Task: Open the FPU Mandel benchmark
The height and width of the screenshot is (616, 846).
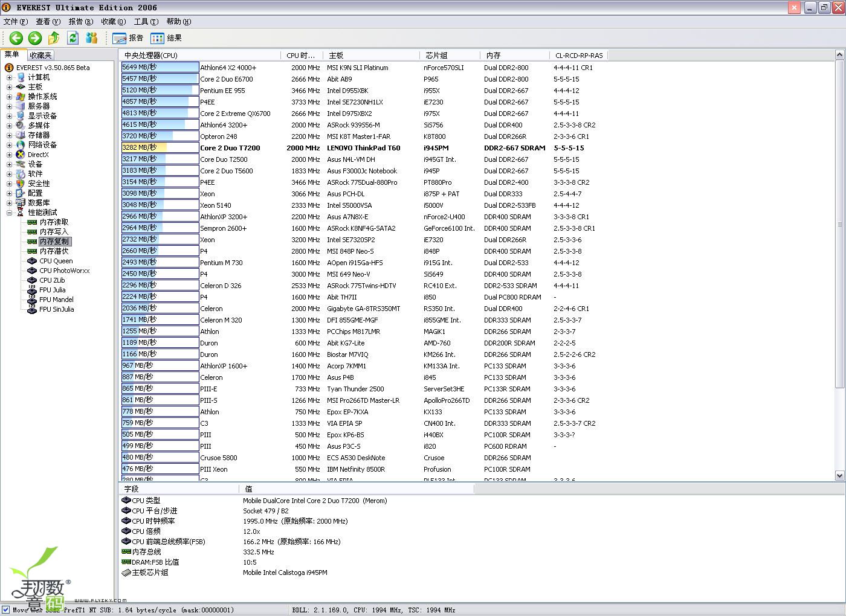Action: [56, 300]
